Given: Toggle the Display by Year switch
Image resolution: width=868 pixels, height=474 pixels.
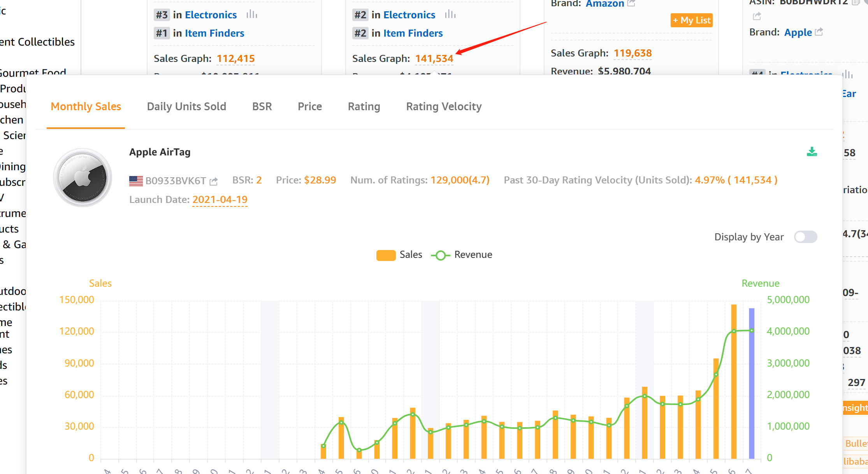Looking at the screenshot, I should [x=805, y=237].
